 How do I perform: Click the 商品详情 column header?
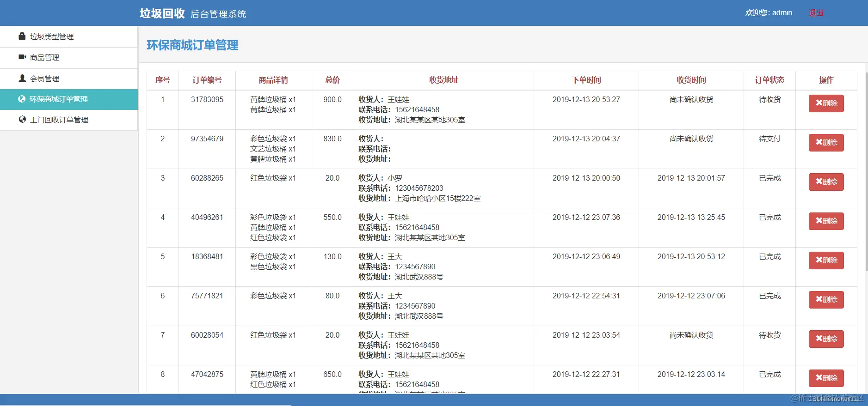click(273, 80)
